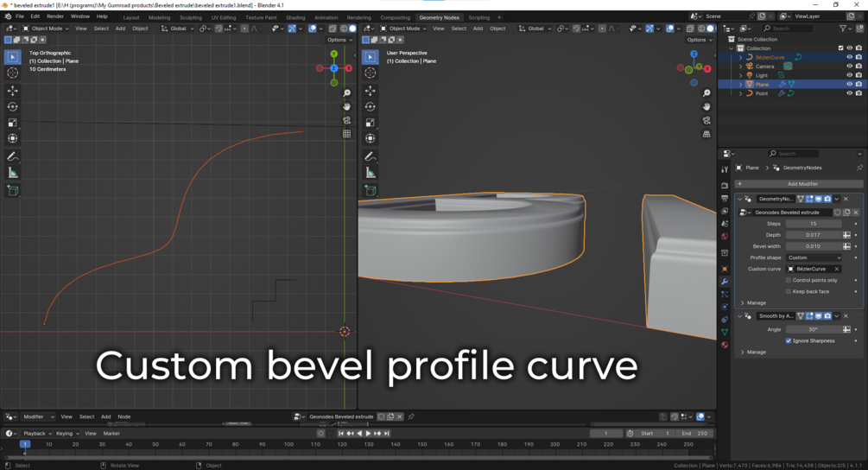Toggle camera view in left viewport
The width and height of the screenshot is (868, 470).
pos(346,120)
